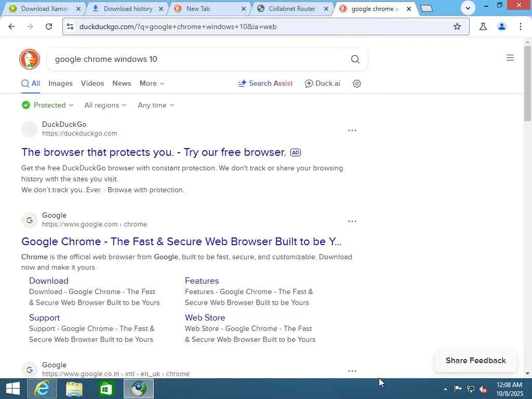Click the muted volume tray icon
Image resolution: width=532 pixels, height=399 pixels.
[483, 389]
